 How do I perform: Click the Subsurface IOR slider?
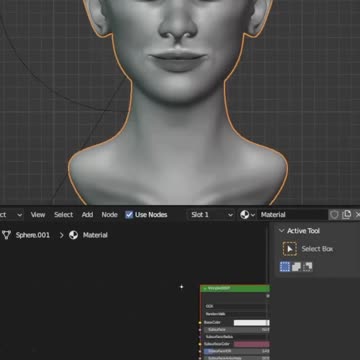click(237, 351)
